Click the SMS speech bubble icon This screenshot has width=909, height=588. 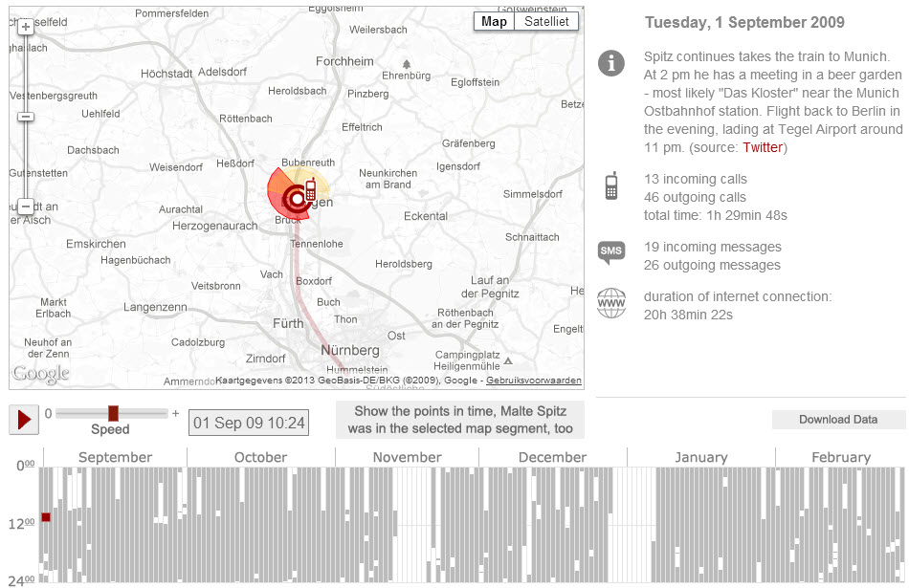point(611,252)
